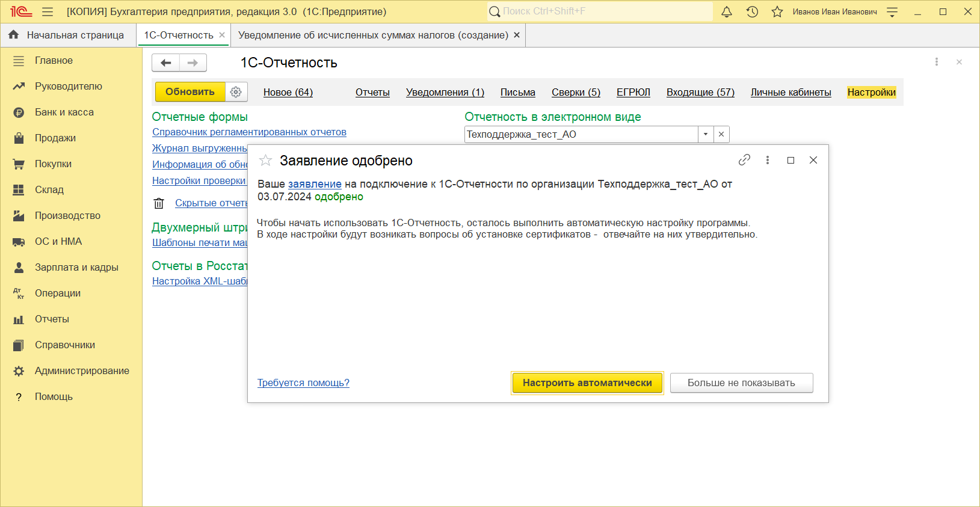Click the Справочники books icon
The image size is (980, 507).
19,345
